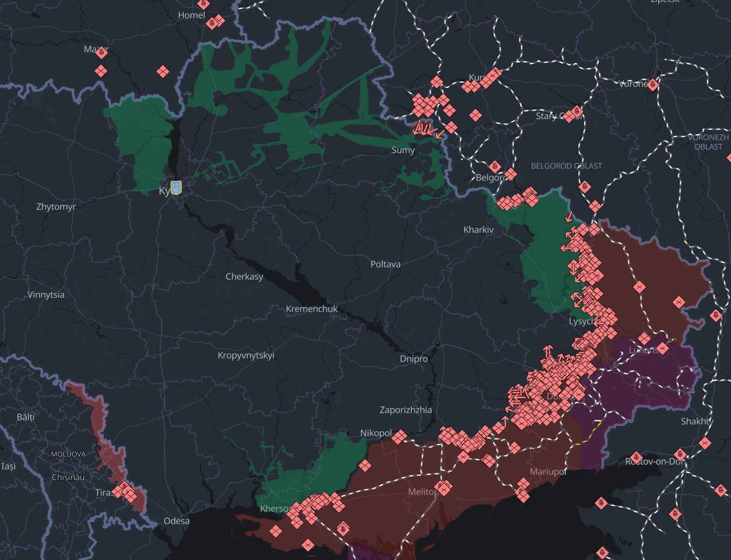Select the circle-symbol marker just below Homel label
Screen dimensions: 731x560
(212, 23)
